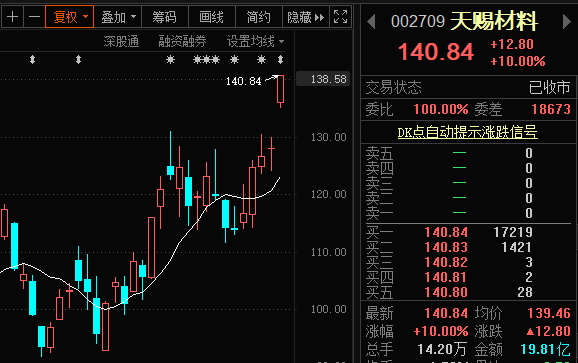This screenshot has width=578, height=363.
Task: Click the 买三 price 140.82
Action: pos(446,262)
